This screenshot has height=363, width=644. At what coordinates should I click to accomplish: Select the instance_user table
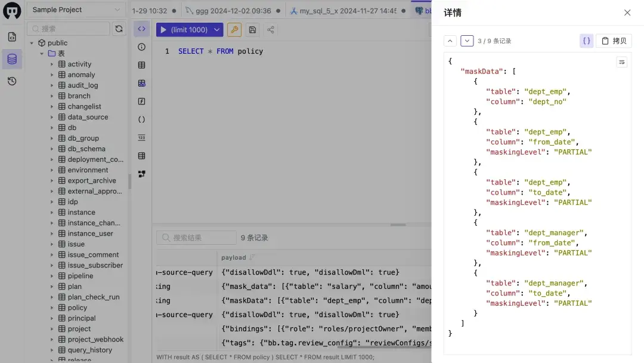click(90, 233)
